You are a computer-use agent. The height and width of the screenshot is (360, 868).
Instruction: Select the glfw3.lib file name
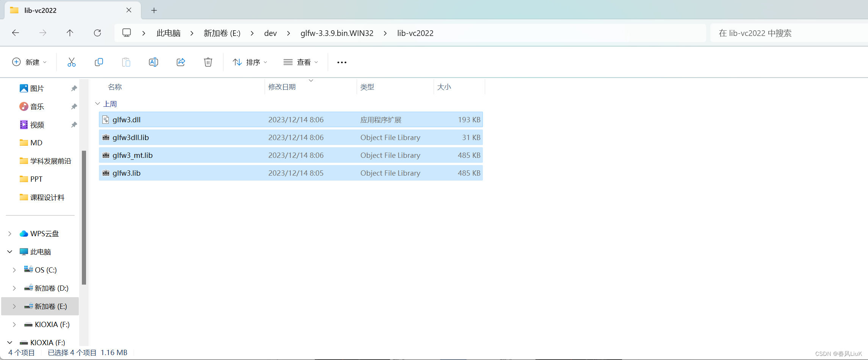tap(127, 173)
